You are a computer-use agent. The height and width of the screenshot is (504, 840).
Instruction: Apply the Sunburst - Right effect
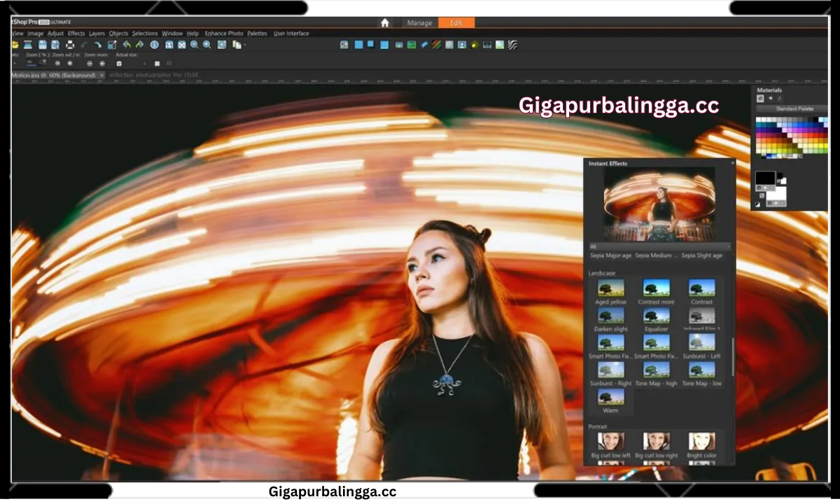point(610,373)
